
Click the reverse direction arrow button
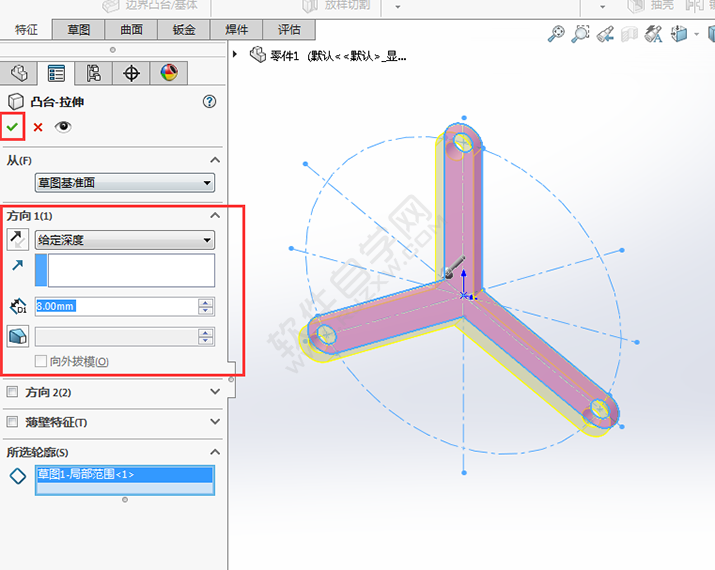tap(18, 239)
